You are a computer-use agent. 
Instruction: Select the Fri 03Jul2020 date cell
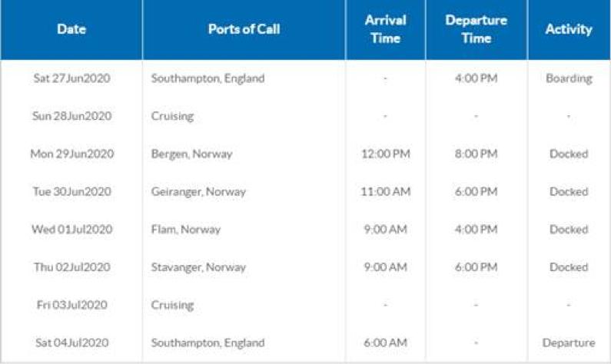[x=71, y=305]
